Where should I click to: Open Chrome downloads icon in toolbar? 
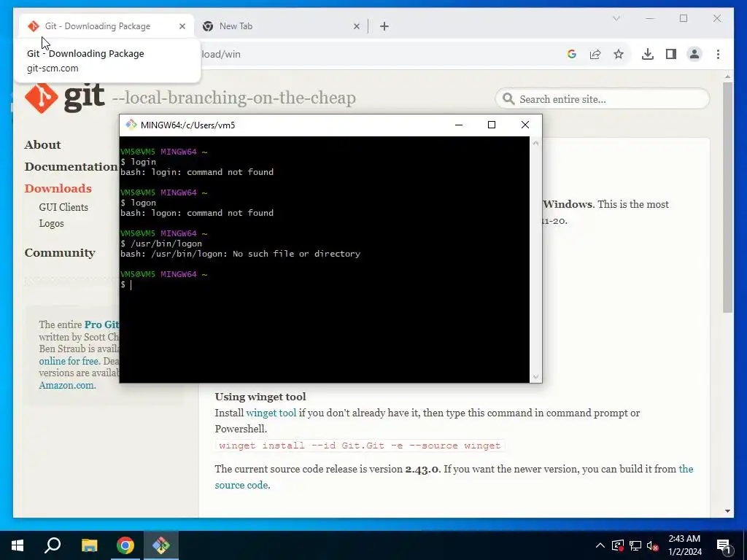point(648,54)
